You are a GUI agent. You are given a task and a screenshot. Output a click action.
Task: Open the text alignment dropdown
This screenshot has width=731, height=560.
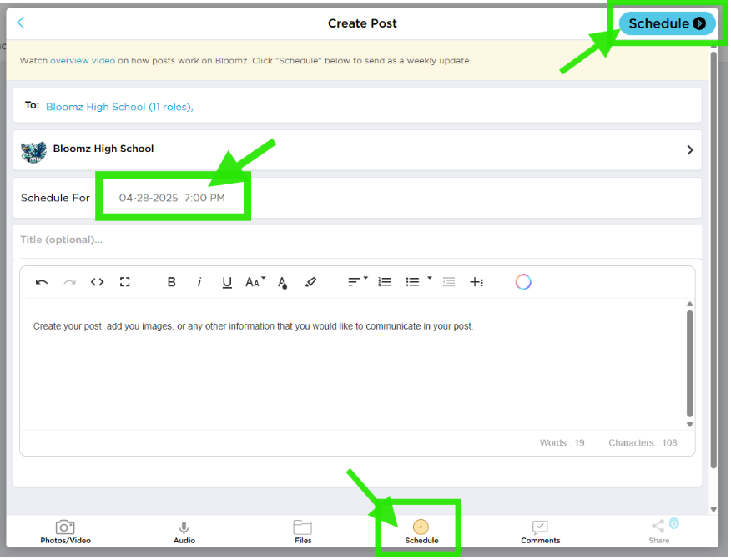tap(358, 281)
